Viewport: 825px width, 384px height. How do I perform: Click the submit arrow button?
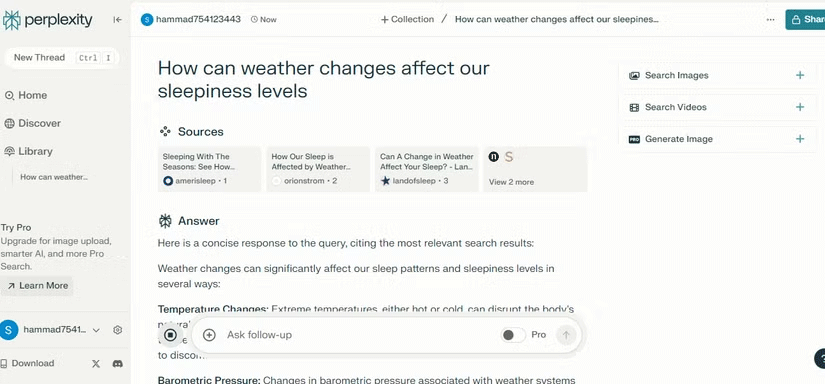566,335
